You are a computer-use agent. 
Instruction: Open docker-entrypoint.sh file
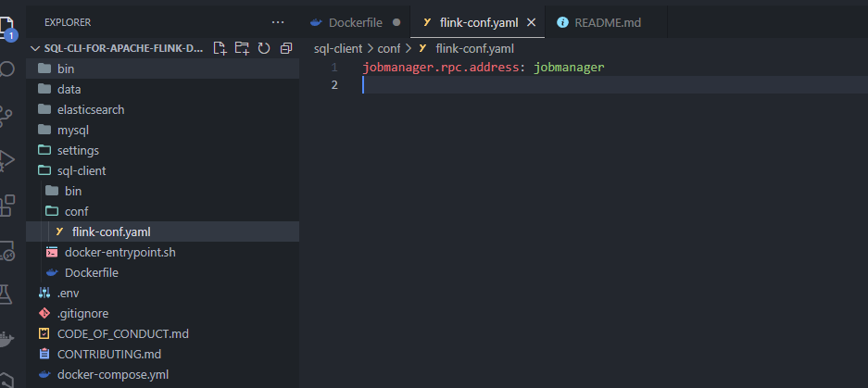tap(162, 253)
